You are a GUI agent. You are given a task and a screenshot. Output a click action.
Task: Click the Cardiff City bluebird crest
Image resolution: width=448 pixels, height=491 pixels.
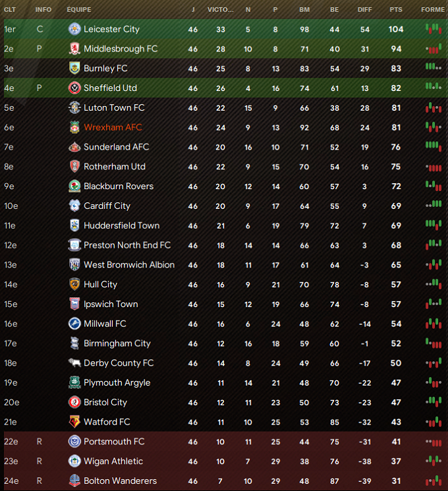(74, 206)
